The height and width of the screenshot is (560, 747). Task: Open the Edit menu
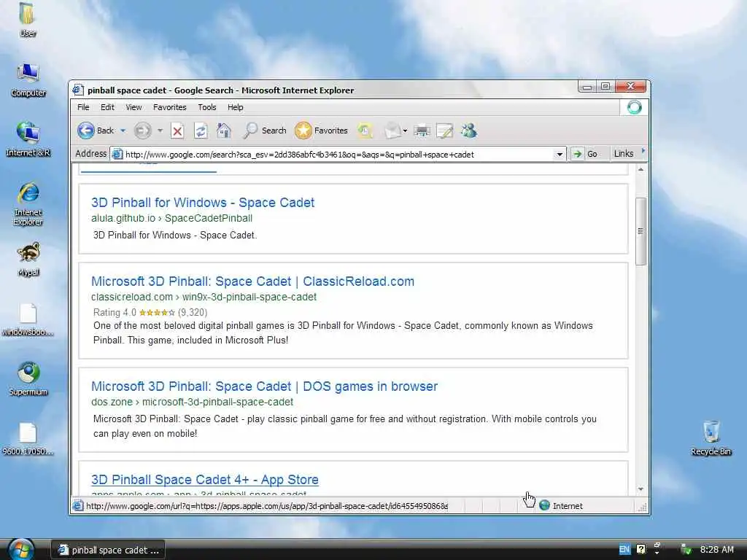click(x=107, y=107)
